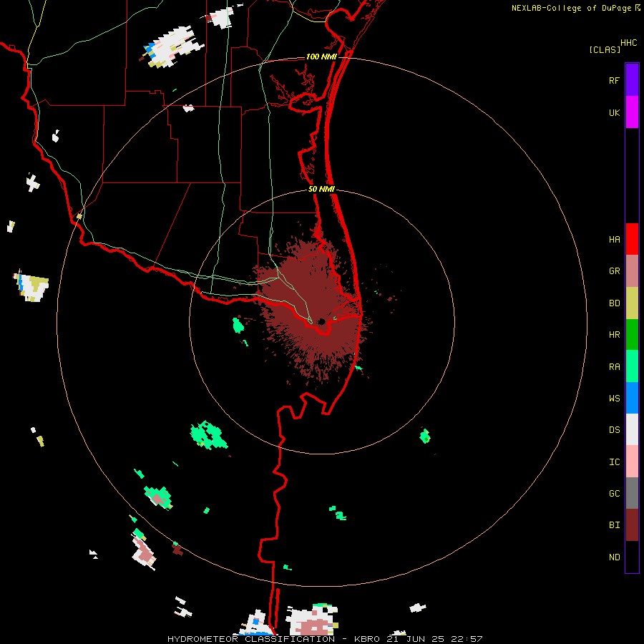The image size is (644, 644).
Task: Click the HHC product code text
Action: (x=629, y=42)
